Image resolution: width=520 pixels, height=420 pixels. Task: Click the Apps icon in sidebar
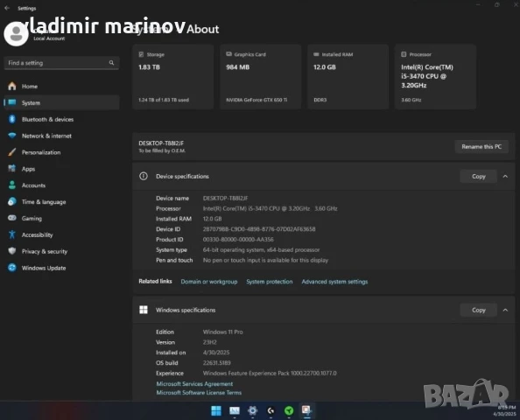pos(12,168)
